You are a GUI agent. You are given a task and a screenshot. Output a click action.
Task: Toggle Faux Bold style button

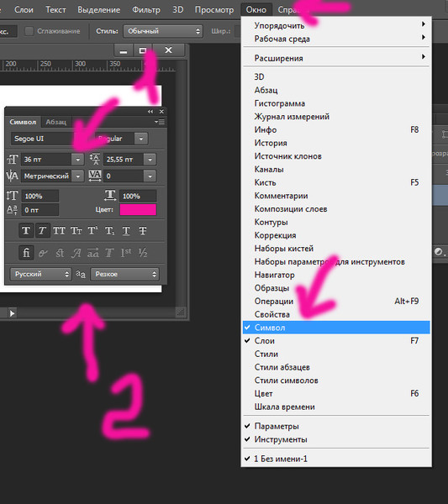click(x=26, y=230)
